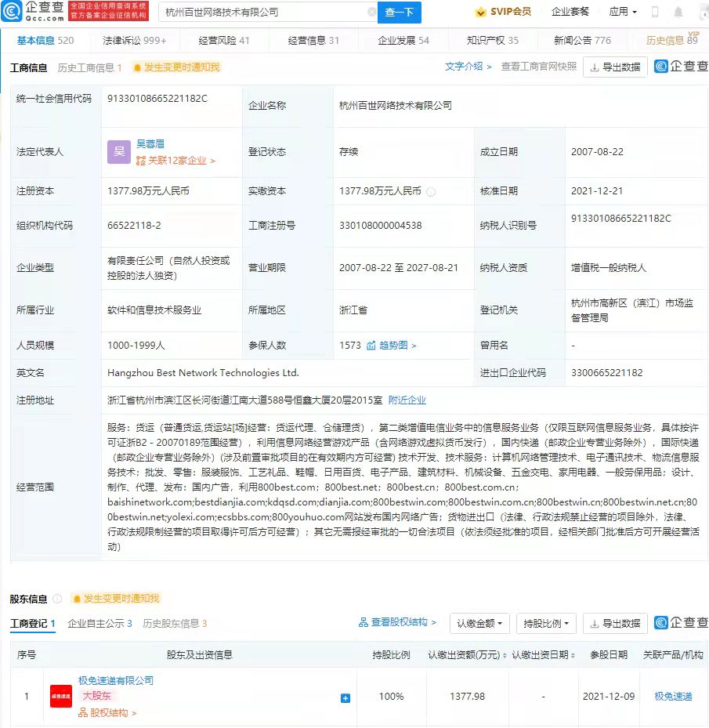
Task: Click 参股日期 value 2021-12-09
Action: point(609,697)
